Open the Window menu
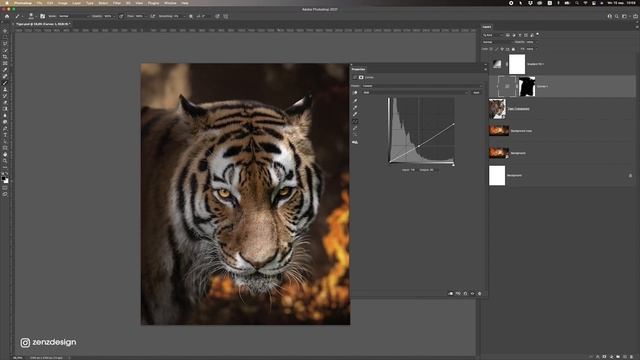Viewport: 640px width, 360px height. point(170,3)
